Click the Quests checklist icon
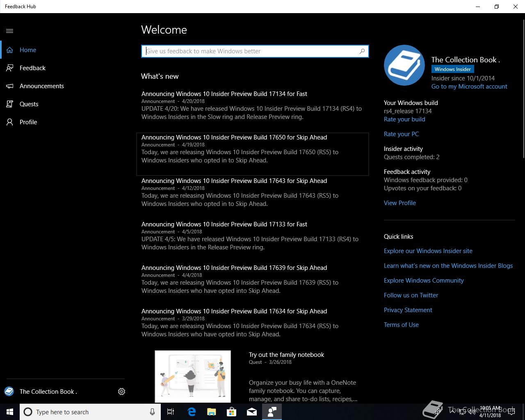Image resolution: width=525 pixels, height=420 pixels. coord(10,104)
